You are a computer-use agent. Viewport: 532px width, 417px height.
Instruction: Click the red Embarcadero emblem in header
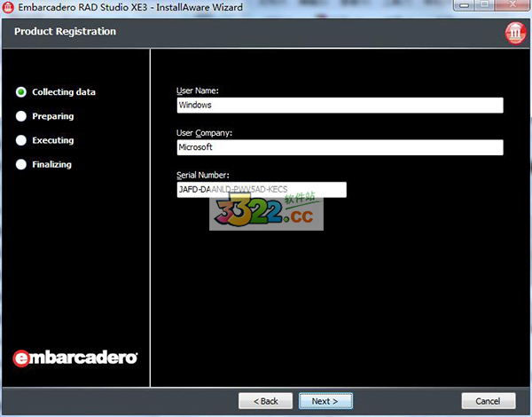[x=515, y=33]
